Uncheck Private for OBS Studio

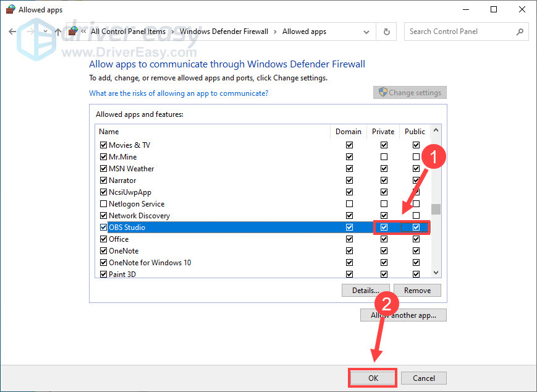point(384,227)
